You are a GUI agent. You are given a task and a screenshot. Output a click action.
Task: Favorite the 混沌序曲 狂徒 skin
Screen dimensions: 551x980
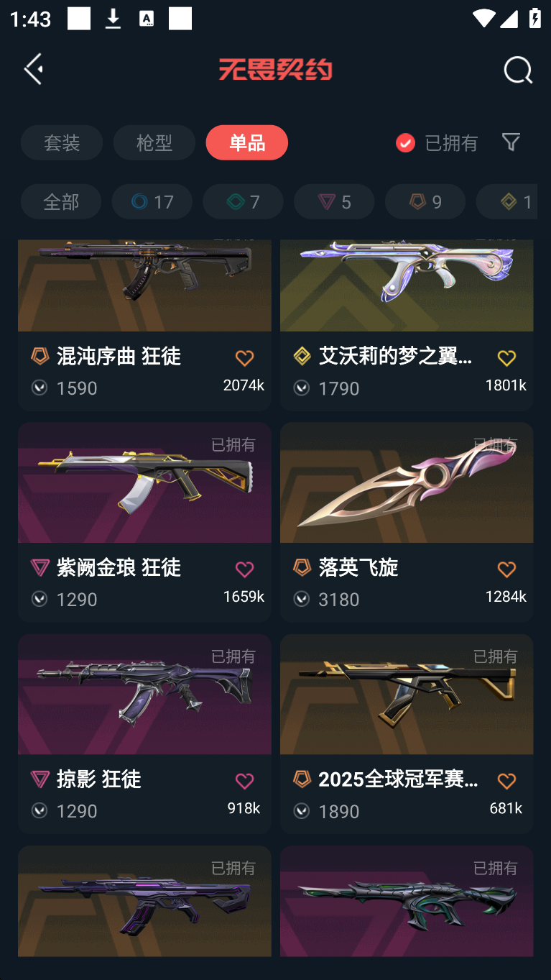pos(244,358)
